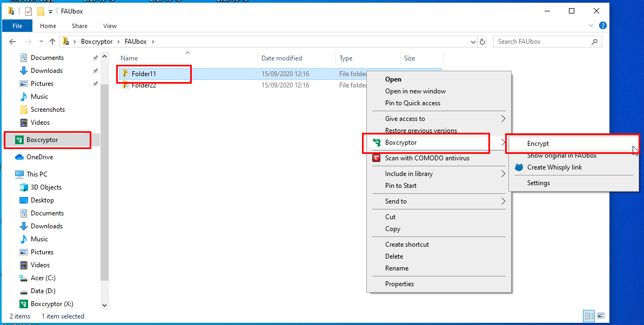Image resolution: width=644 pixels, height=325 pixels.
Task: Choose Create Whisply link in the submenu
Action: (x=554, y=167)
